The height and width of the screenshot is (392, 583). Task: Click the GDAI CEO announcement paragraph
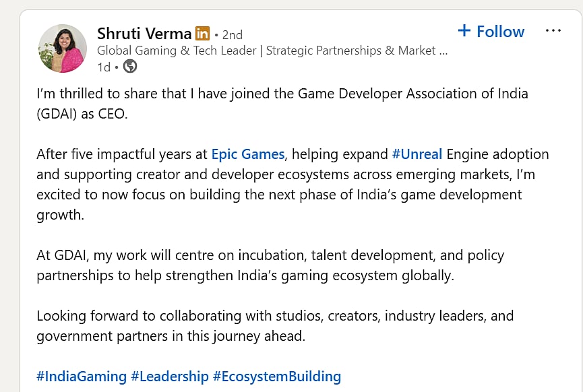282,103
